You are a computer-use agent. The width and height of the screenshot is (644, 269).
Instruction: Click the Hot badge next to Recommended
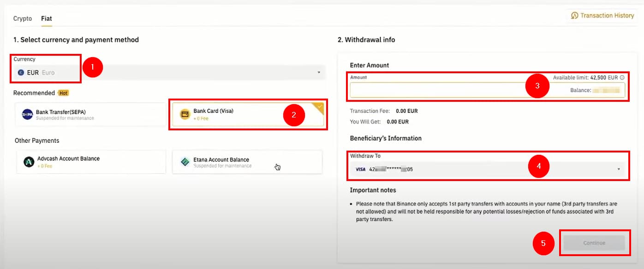pyautogui.click(x=63, y=93)
